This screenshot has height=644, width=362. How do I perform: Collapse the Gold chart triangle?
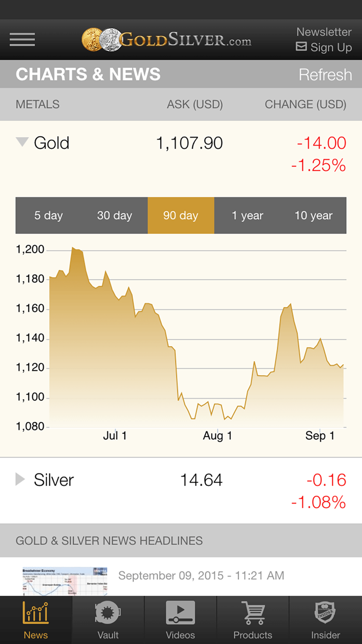[22, 142]
